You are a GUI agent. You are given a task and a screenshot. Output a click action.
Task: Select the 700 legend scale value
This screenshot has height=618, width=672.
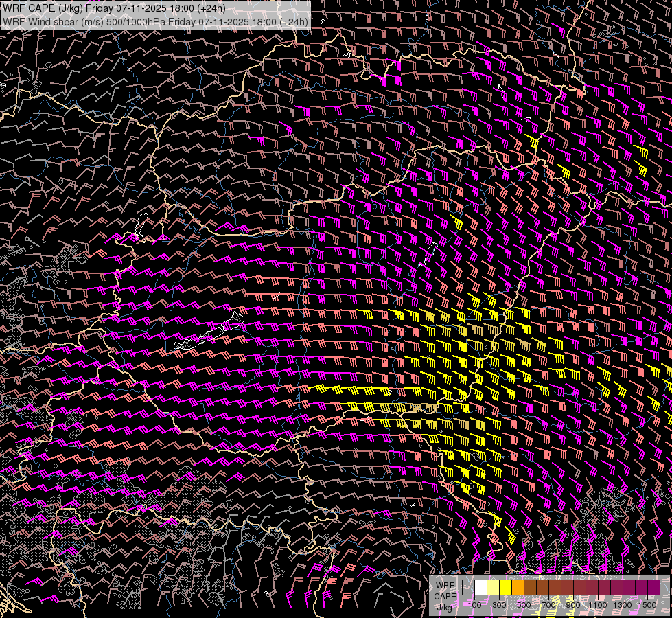pyautogui.click(x=548, y=605)
